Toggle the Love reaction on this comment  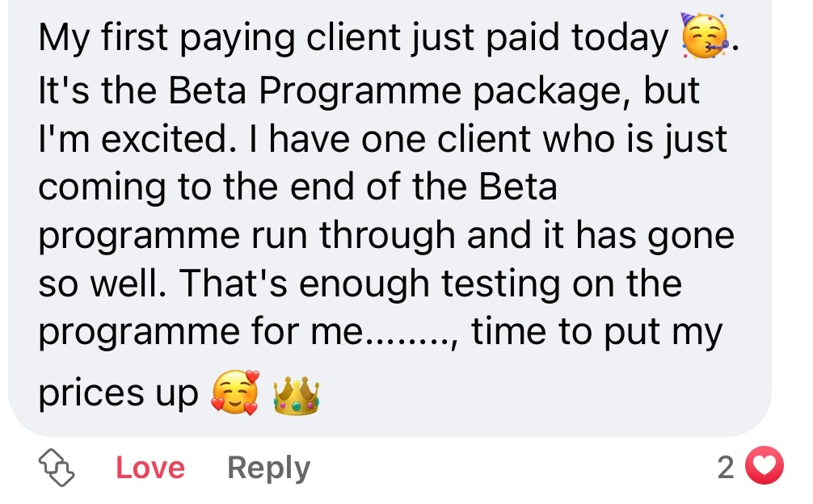point(150,468)
